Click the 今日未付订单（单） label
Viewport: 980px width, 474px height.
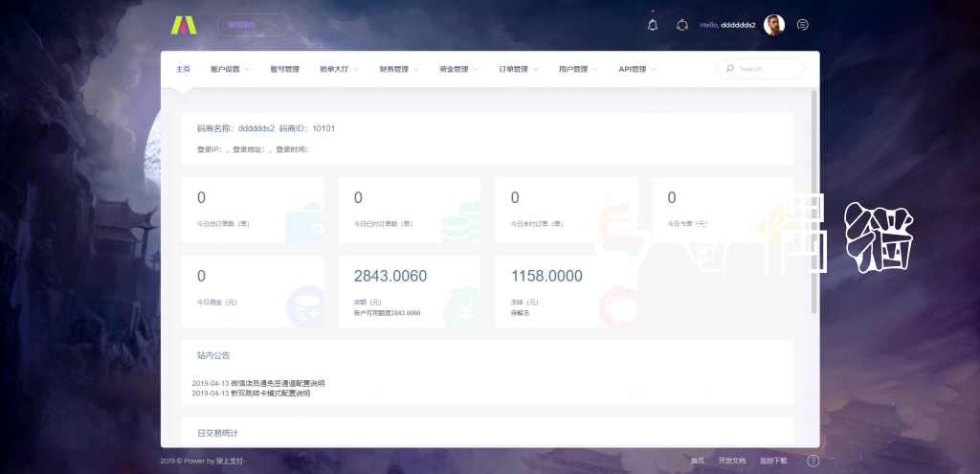coord(536,224)
